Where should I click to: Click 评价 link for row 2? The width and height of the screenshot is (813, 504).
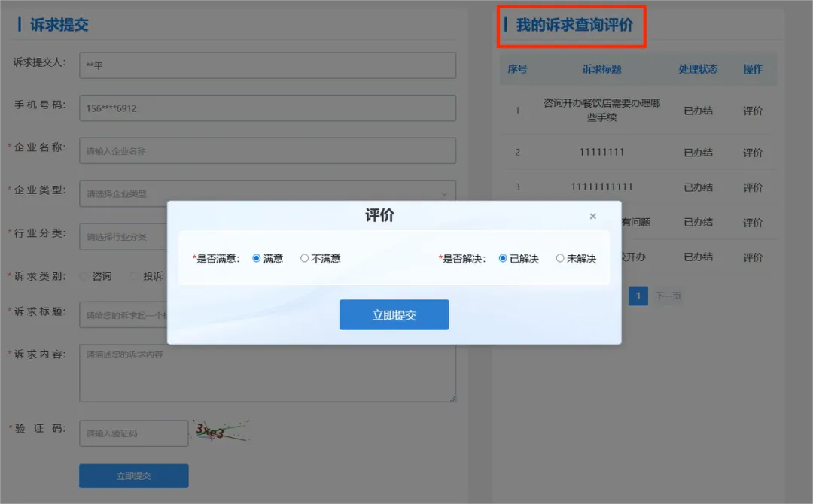(753, 153)
